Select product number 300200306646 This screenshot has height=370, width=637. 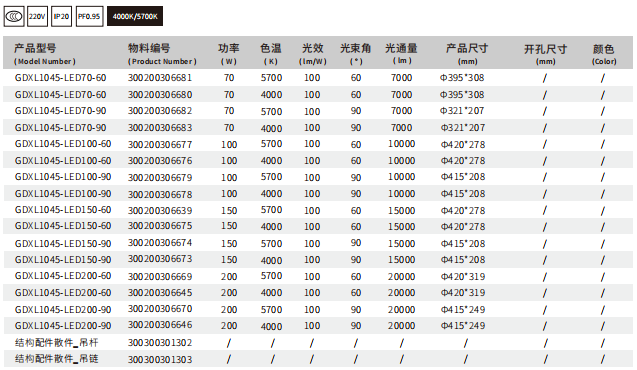160,325
